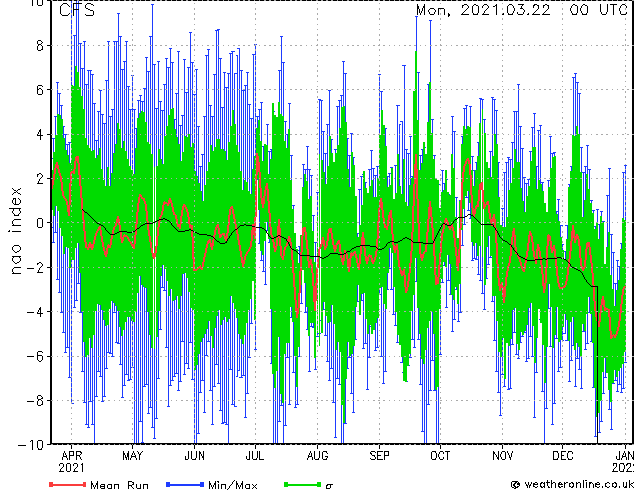The height and width of the screenshot is (490, 634).
Task: Select the AUG month label on x-axis
Action: (x=317, y=456)
